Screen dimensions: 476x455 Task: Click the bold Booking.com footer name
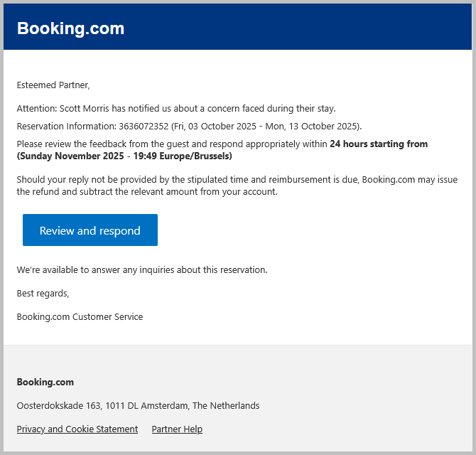(45, 382)
